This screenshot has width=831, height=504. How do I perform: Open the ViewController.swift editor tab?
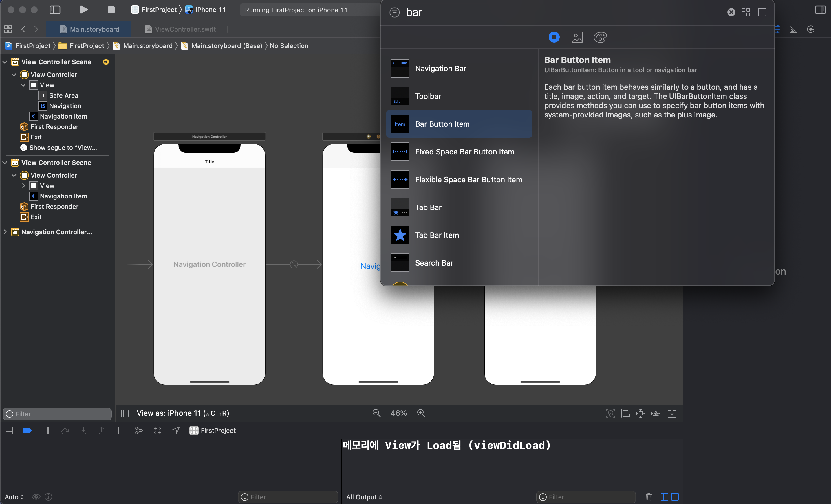[180, 29]
